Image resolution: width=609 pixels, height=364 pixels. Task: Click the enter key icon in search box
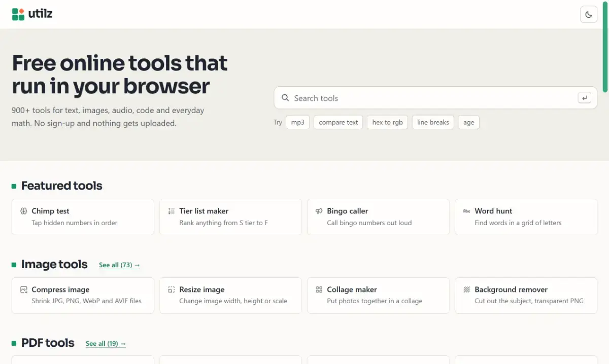(x=584, y=98)
